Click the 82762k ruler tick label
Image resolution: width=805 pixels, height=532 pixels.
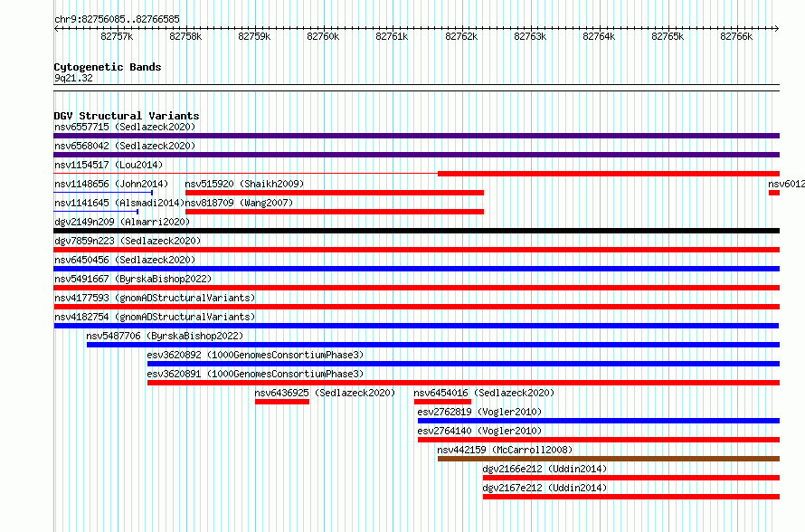(x=461, y=36)
